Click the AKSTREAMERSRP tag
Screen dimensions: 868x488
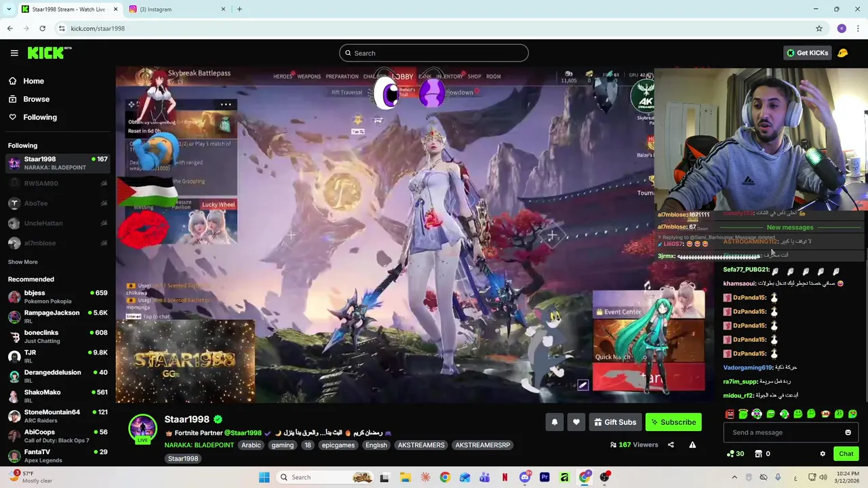[x=482, y=445]
